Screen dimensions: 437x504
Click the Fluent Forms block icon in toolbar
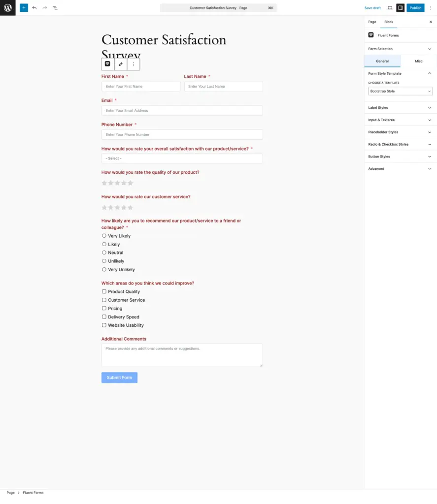tap(107, 64)
